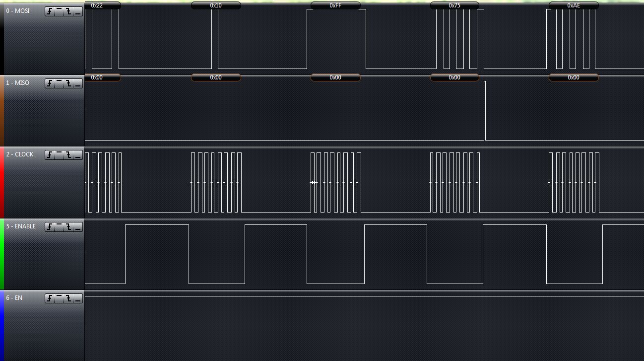This screenshot has height=361, width=644.
Task: Set logic low trigger on MISO channel
Action: 78,83
